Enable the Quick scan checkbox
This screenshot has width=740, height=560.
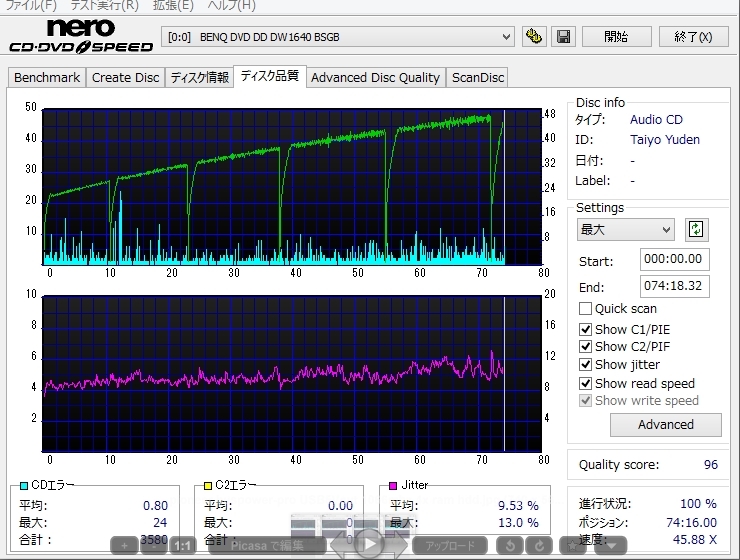click(585, 309)
